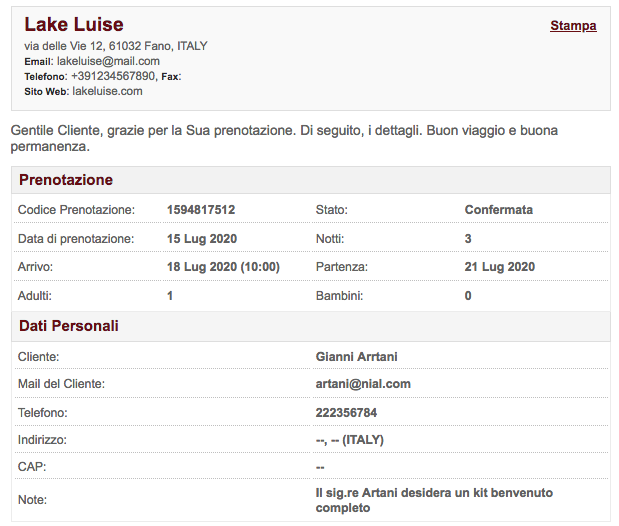Image resolution: width=619 pixels, height=526 pixels.
Task: Visit the lakeluise.com website link
Action: (107, 91)
